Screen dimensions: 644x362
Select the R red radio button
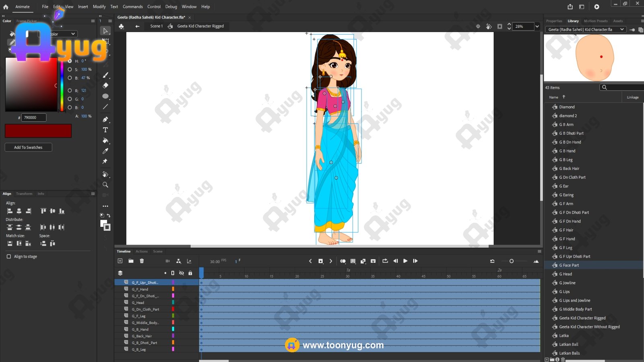pyautogui.click(x=70, y=90)
